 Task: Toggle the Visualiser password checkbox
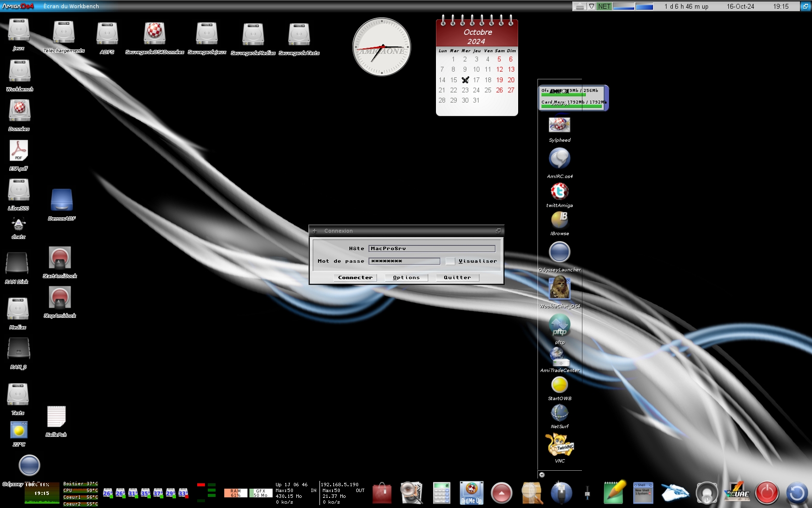(450, 261)
